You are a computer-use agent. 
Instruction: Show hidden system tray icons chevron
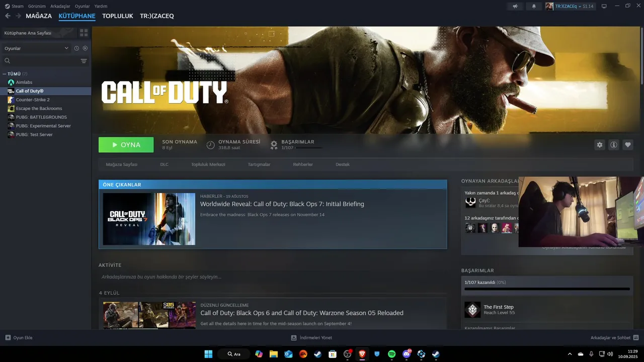(x=570, y=354)
